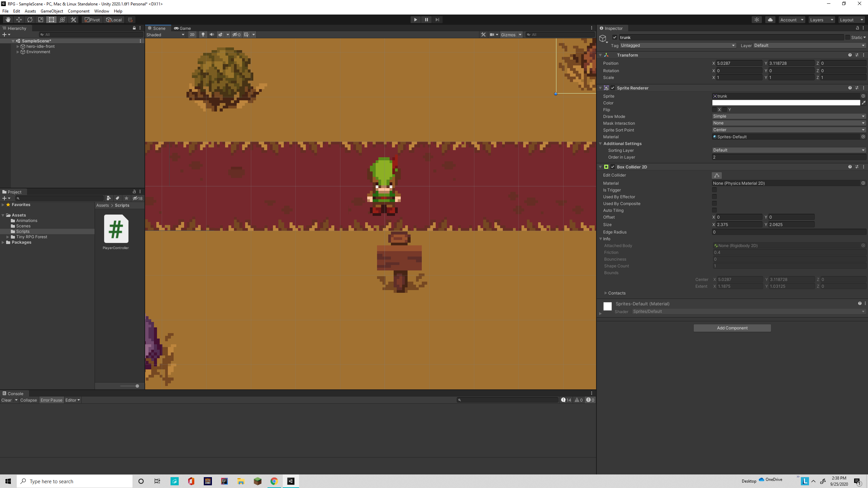Toggle scene audio speaker icon
Screen dimensions: 868x488
coord(212,35)
